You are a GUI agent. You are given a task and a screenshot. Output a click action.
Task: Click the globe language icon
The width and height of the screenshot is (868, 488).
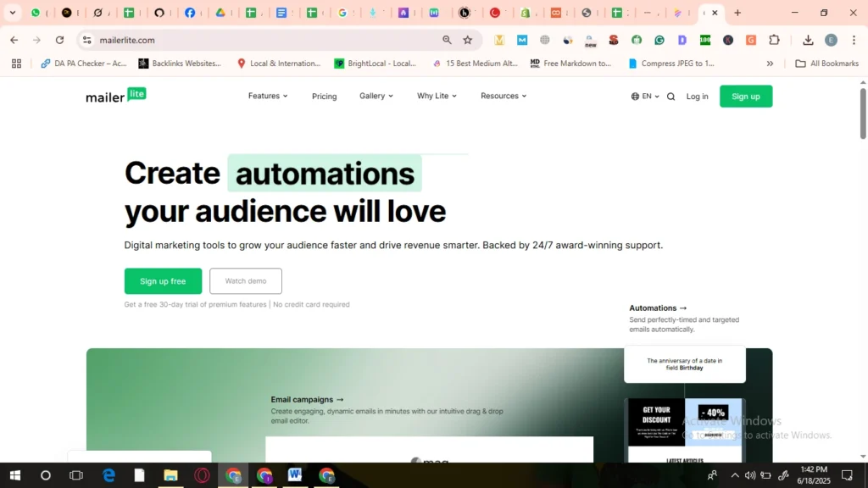point(635,97)
